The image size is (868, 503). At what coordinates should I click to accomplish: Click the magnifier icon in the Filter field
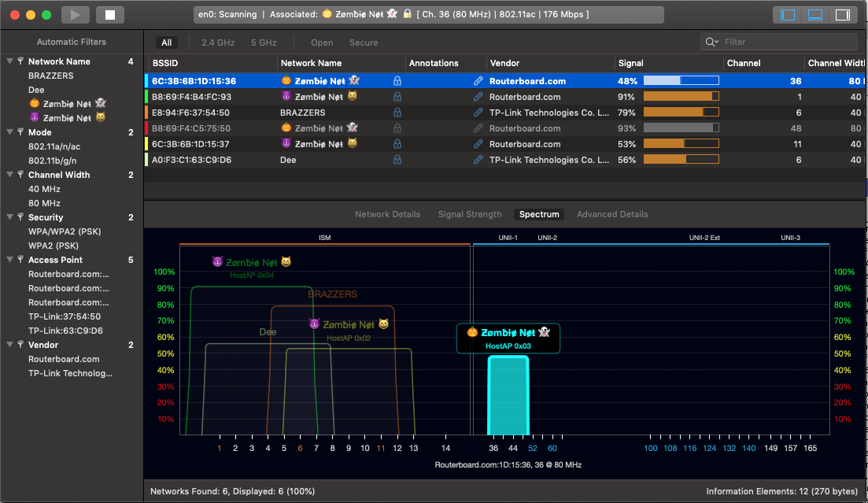tap(711, 42)
